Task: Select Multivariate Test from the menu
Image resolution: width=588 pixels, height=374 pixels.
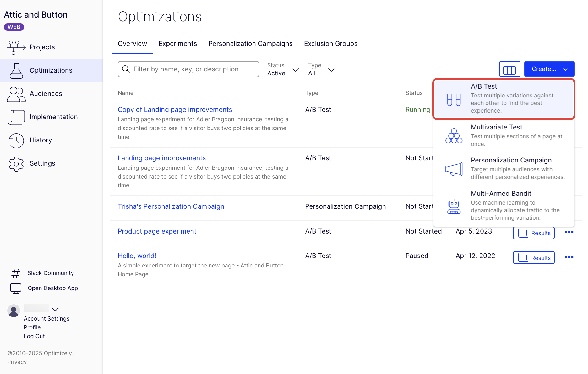Action: coord(504,135)
